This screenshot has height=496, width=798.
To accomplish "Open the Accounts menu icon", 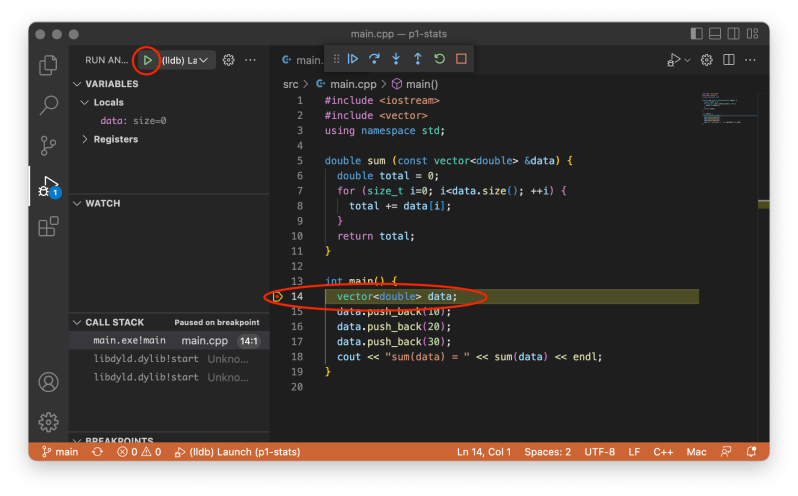I will 48,382.
